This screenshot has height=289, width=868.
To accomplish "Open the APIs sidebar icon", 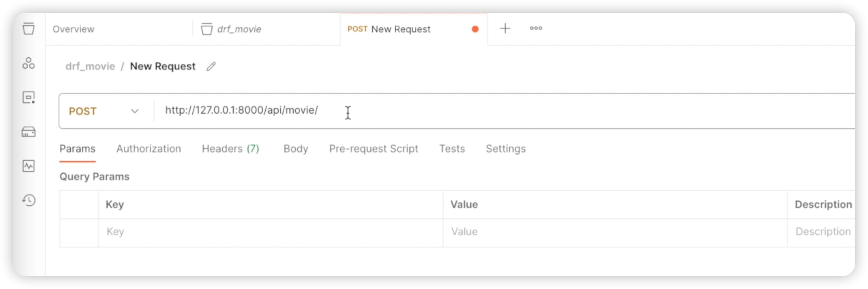I will pos(29,63).
